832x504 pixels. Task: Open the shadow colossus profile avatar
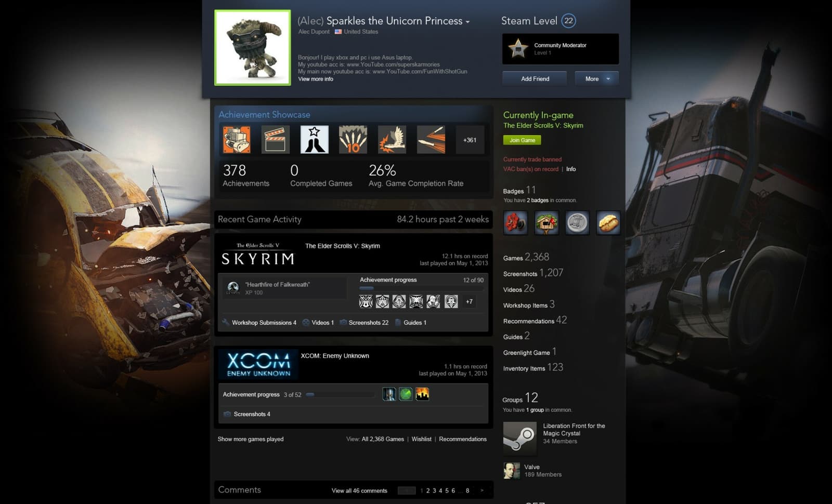tap(252, 47)
